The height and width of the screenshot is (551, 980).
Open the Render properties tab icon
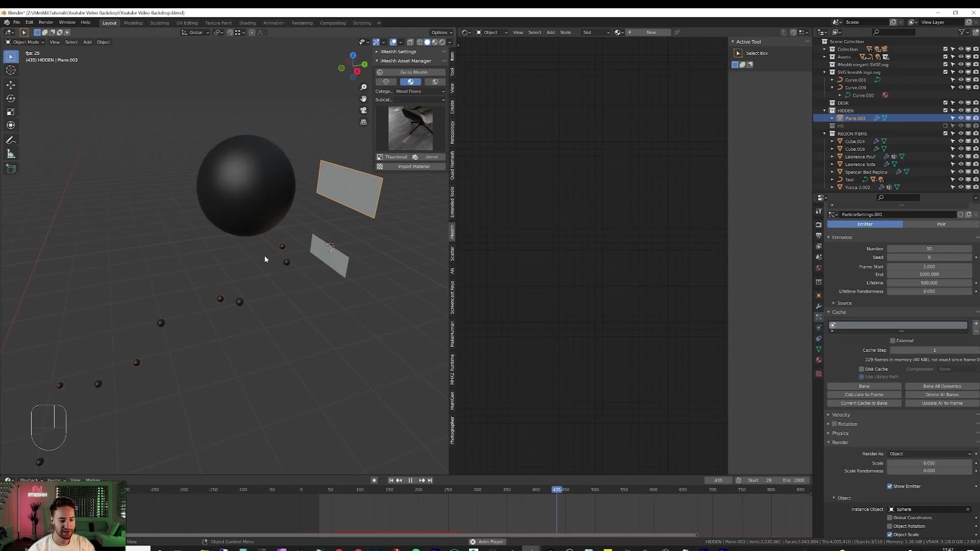click(819, 224)
